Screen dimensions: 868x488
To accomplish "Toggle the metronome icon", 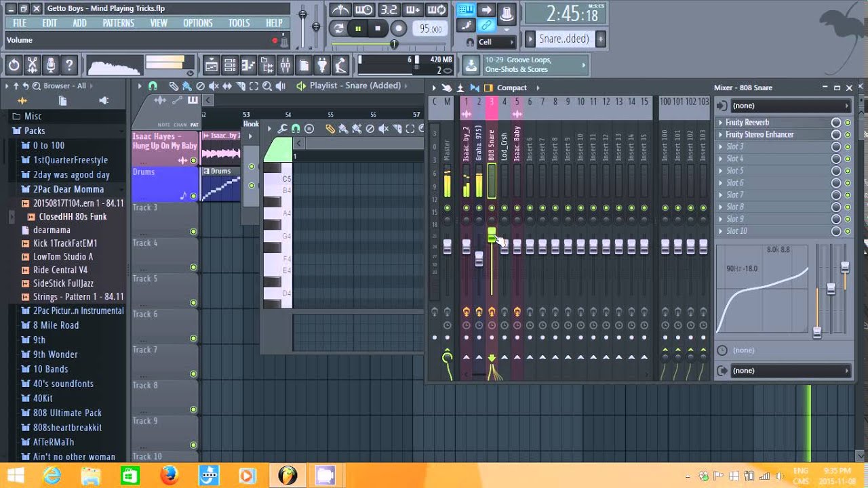I will pos(340,9).
